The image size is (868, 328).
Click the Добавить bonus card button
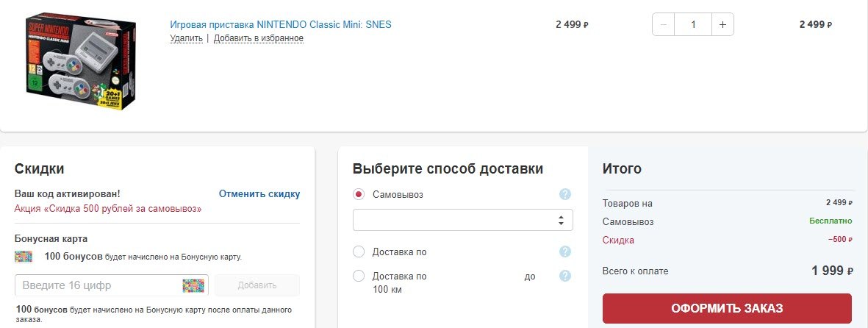click(257, 285)
